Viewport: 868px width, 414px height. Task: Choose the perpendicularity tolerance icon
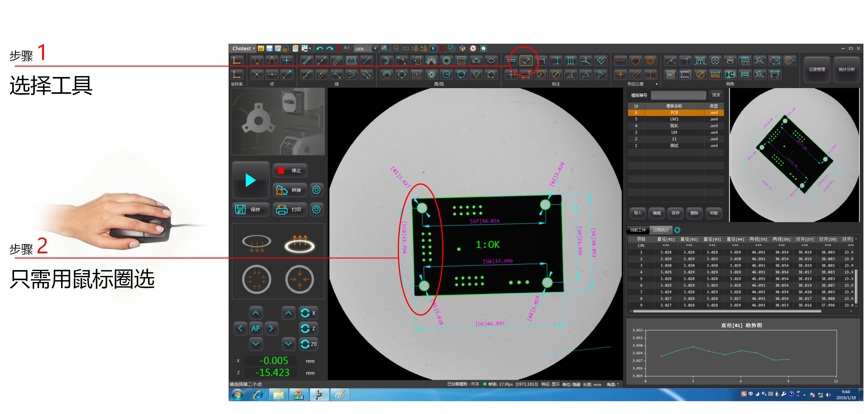coord(650,75)
